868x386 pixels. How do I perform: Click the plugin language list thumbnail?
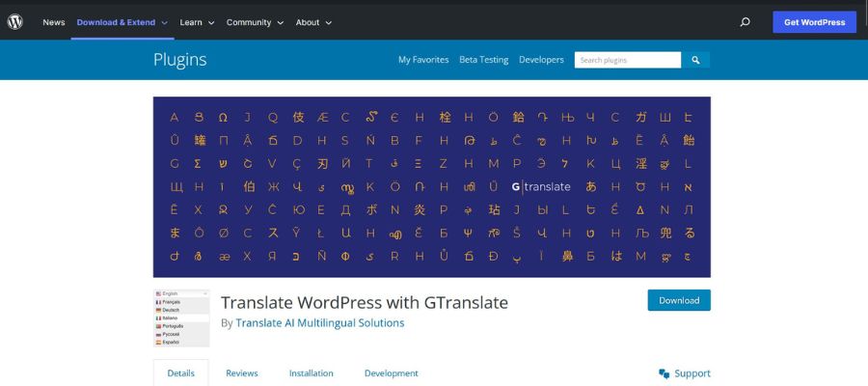(181, 317)
